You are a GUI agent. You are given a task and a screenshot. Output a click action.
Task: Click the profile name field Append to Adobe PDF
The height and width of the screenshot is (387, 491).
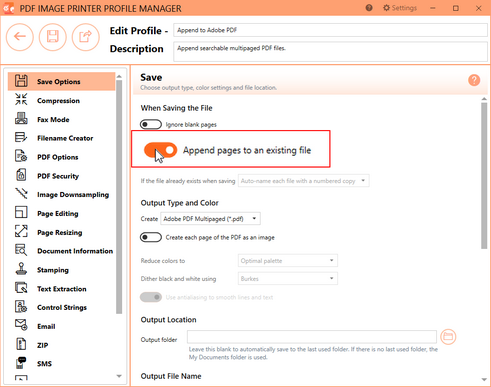[x=330, y=30]
